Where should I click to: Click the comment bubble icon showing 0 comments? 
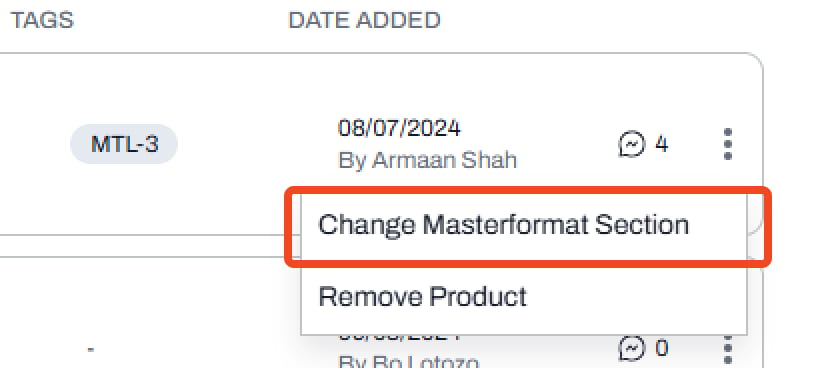(632, 349)
